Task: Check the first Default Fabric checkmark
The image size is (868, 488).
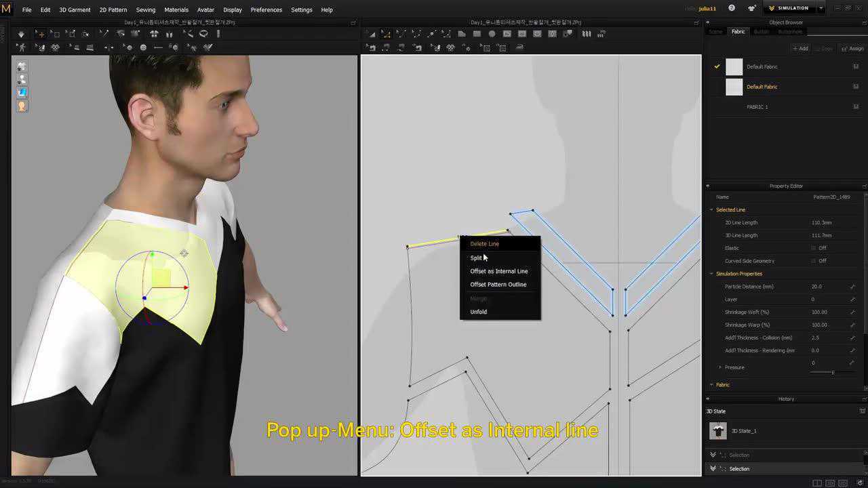Action: (717, 66)
